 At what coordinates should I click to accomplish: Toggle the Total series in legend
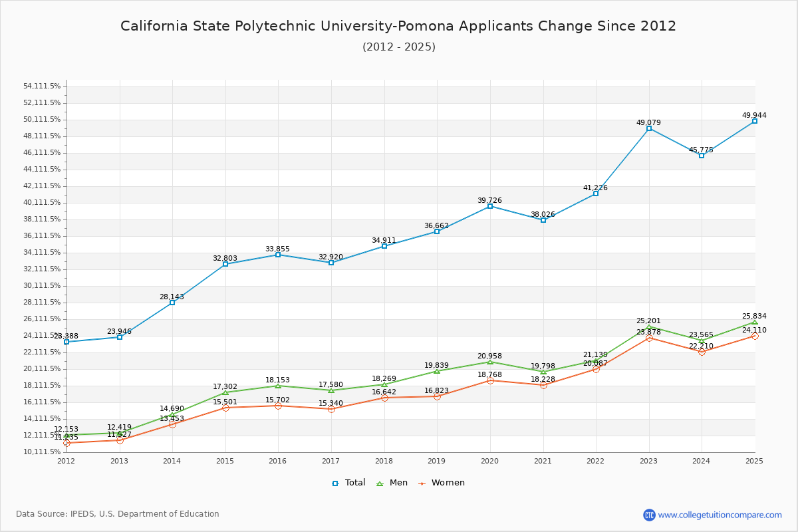[348, 483]
